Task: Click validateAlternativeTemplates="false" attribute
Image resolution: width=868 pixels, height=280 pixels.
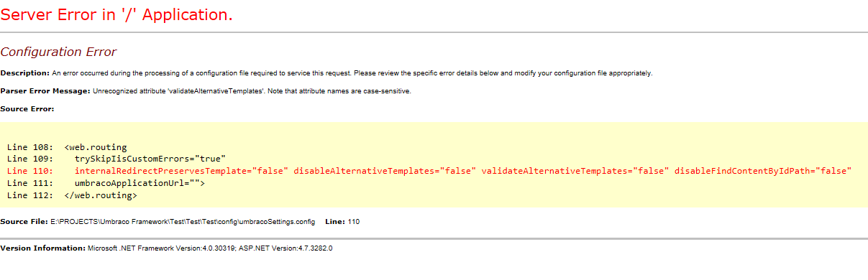Action: click(575, 171)
